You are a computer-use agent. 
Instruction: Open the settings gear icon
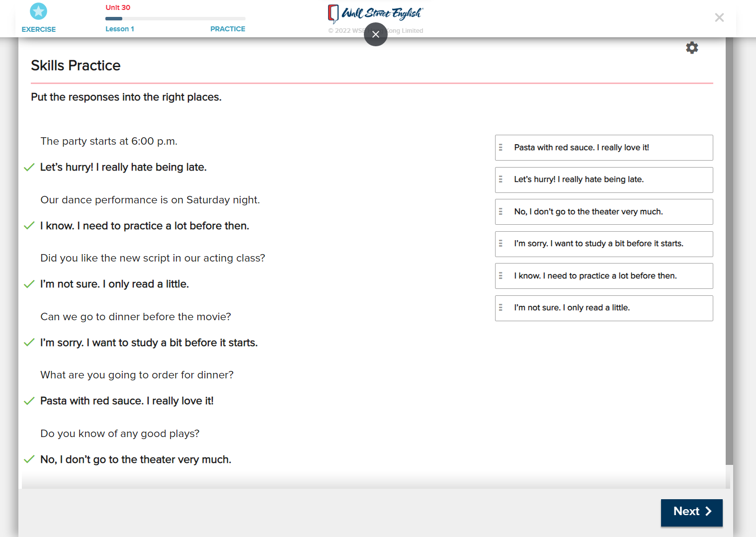tap(692, 48)
